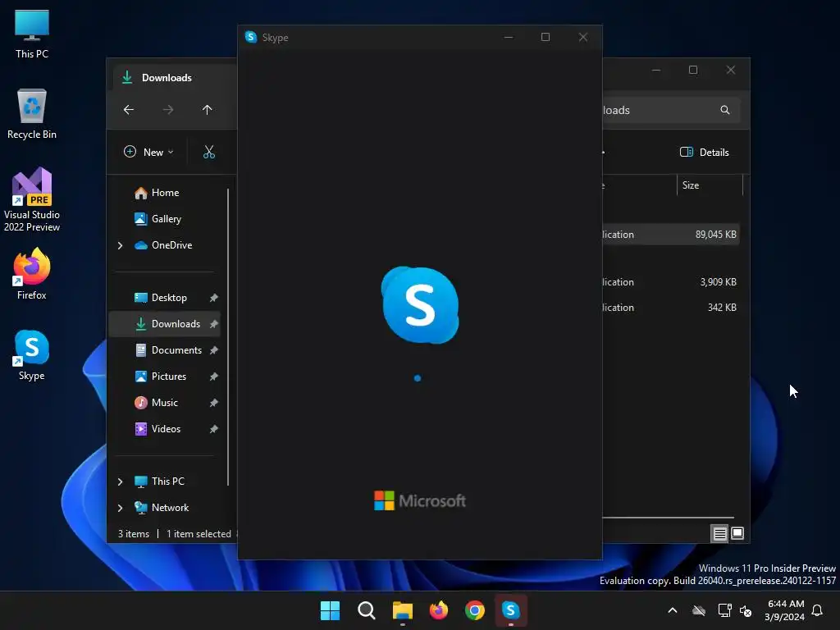Screen dimensions: 840x630
Task: Toggle the Details pane in Explorer
Action: point(705,152)
